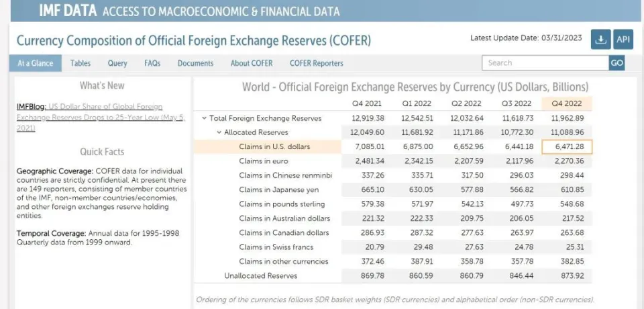
Task: Collapse Total Foreign Exchange Reserves row
Action: (204, 118)
